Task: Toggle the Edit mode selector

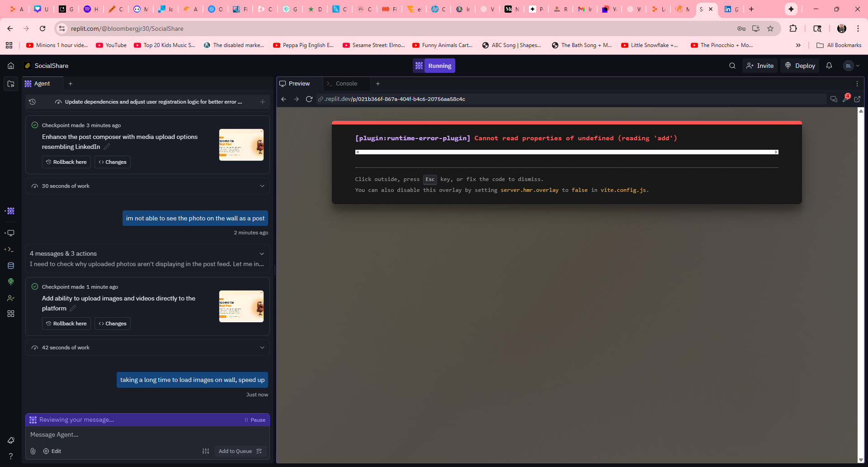Action: pos(52,451)
